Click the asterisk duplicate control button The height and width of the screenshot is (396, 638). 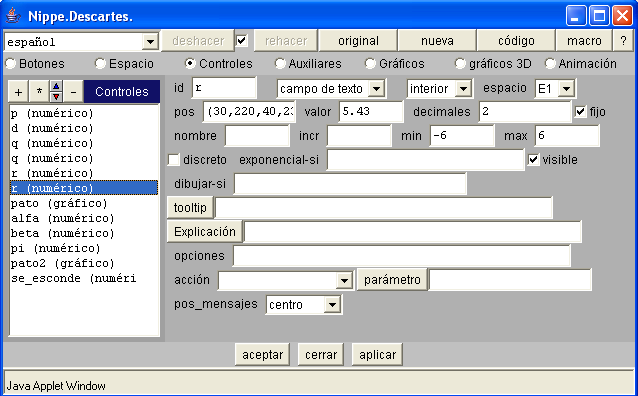point(39,92)
